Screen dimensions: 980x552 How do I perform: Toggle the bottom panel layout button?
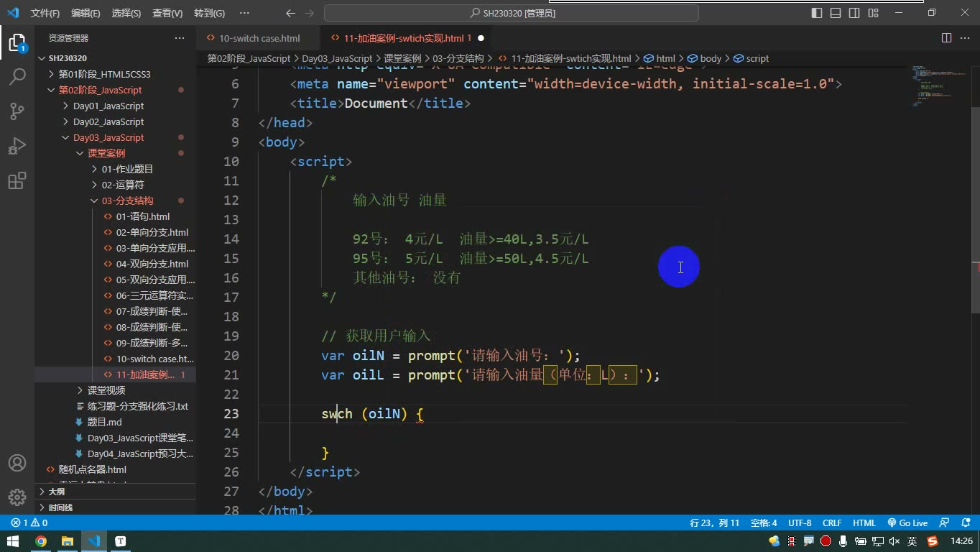[836, 13]
